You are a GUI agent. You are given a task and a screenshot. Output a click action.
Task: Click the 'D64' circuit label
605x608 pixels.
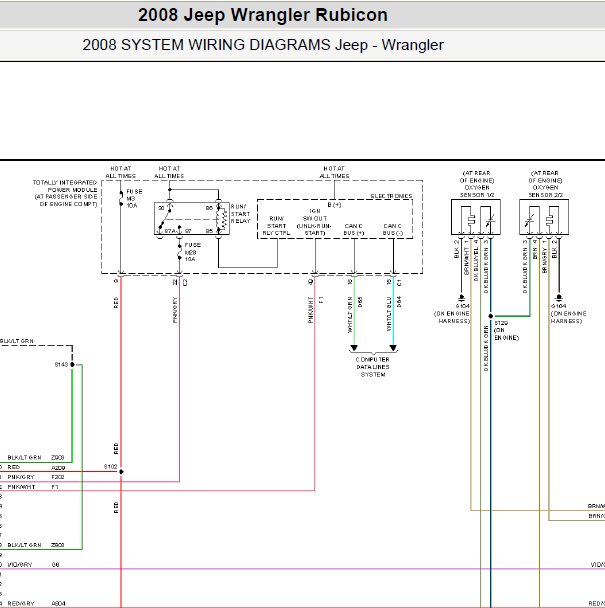(399, 302)
